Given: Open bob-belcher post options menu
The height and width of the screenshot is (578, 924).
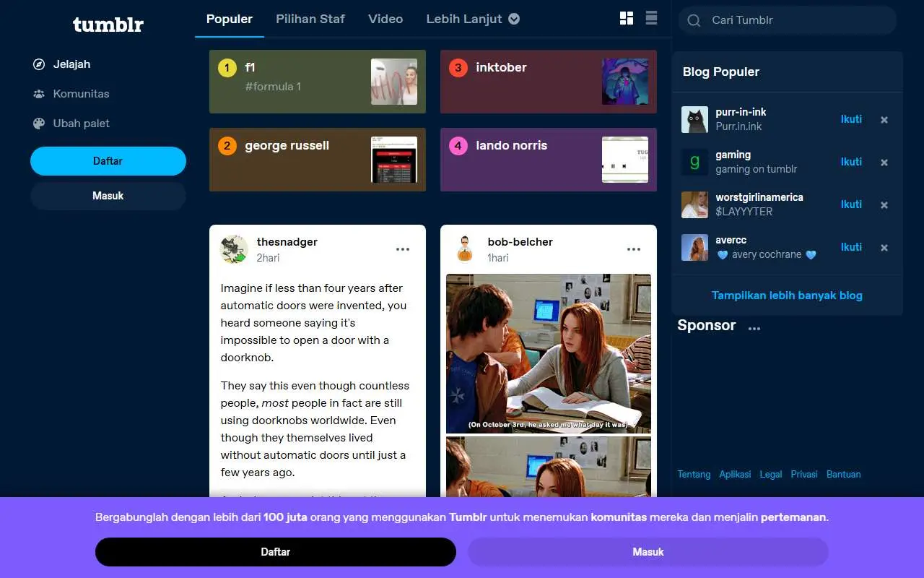Looking at the screenshot, I should tap(634, 249).
